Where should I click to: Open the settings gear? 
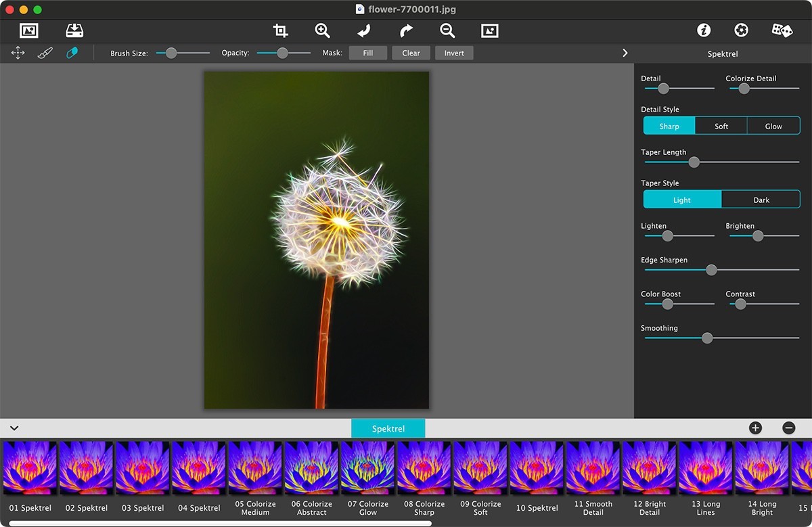741,30
